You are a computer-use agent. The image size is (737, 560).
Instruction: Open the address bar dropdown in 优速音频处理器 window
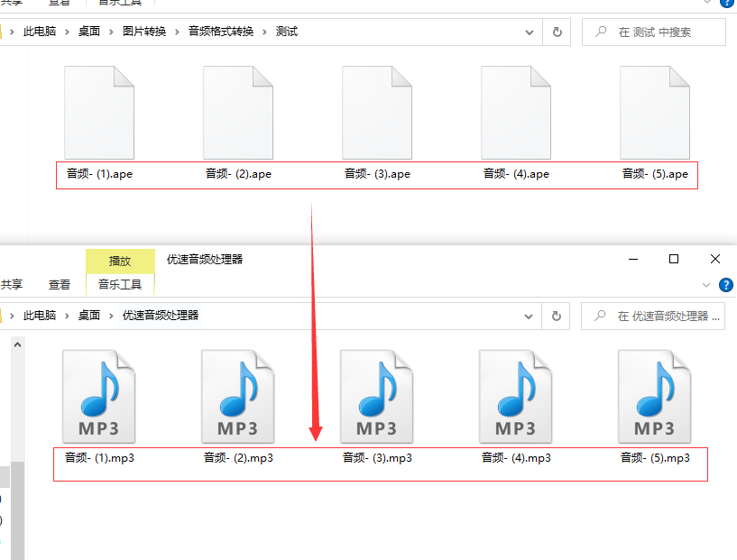pyautogui.click(x=529, y=317)
